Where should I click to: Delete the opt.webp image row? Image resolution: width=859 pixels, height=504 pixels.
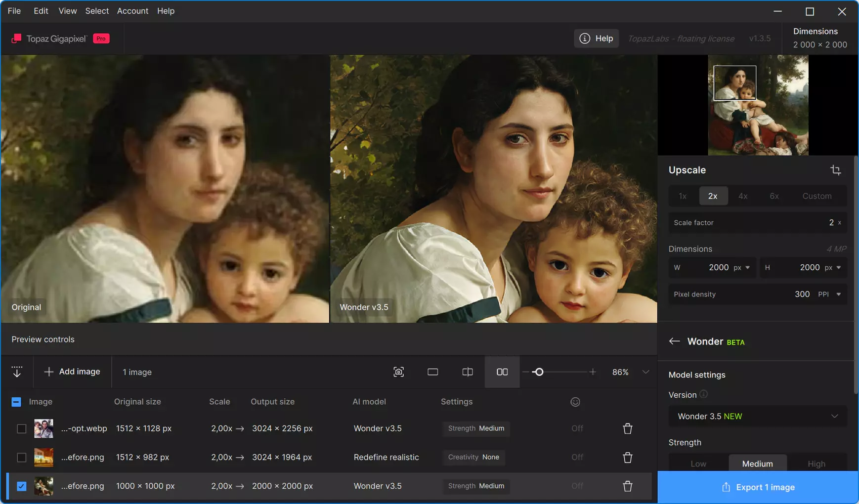click(x=627, y=428)
